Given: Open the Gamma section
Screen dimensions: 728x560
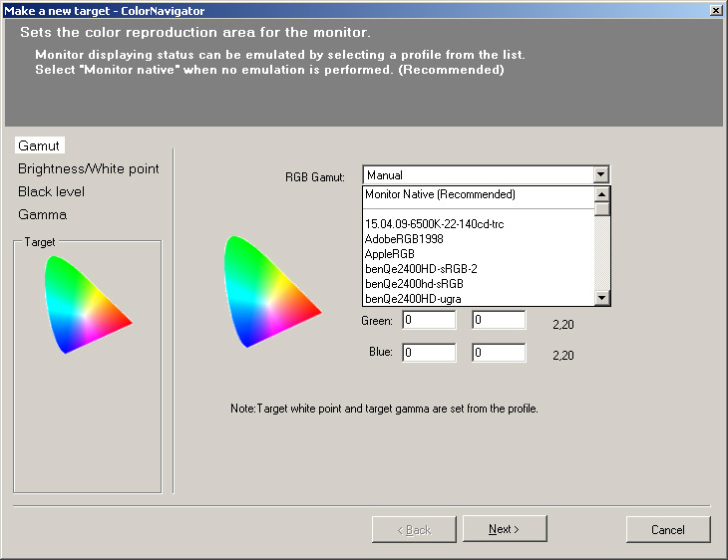Looking at the screenshot, I should coord(42,214).
